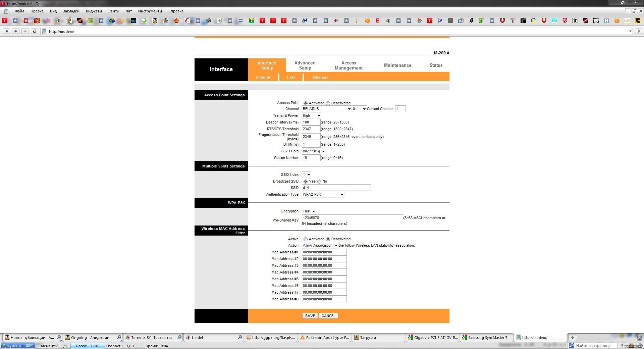Open the Transmit Power dropdown
The image size is (644, 349).
click(x=311, y=115)
